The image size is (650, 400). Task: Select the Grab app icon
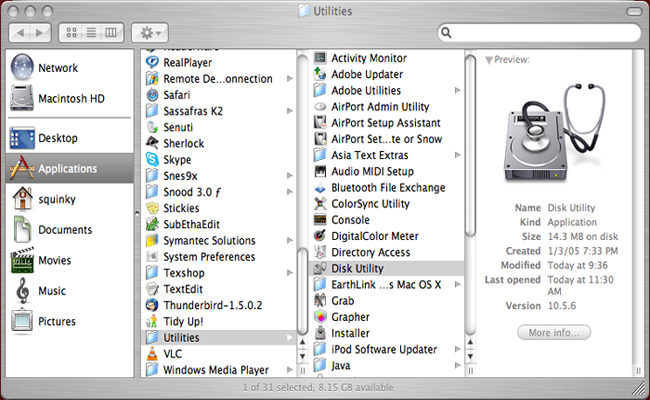[320, 301]
